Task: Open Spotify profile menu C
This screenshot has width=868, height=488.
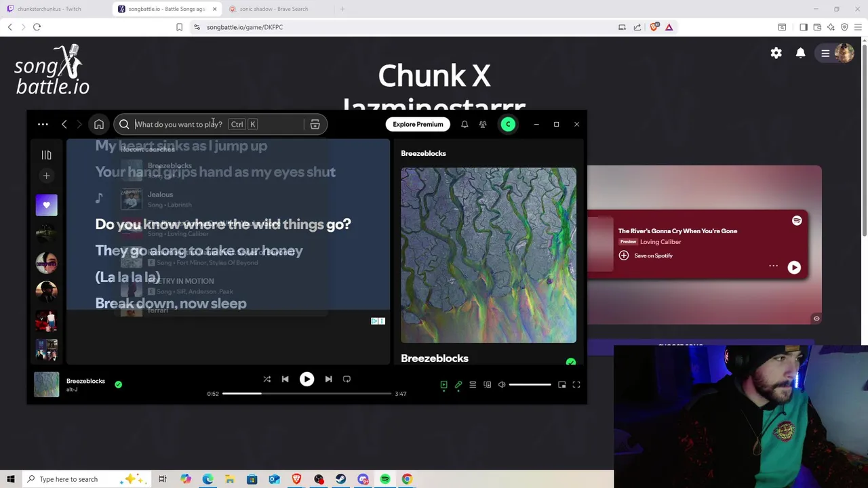Action: click(508, 124)
